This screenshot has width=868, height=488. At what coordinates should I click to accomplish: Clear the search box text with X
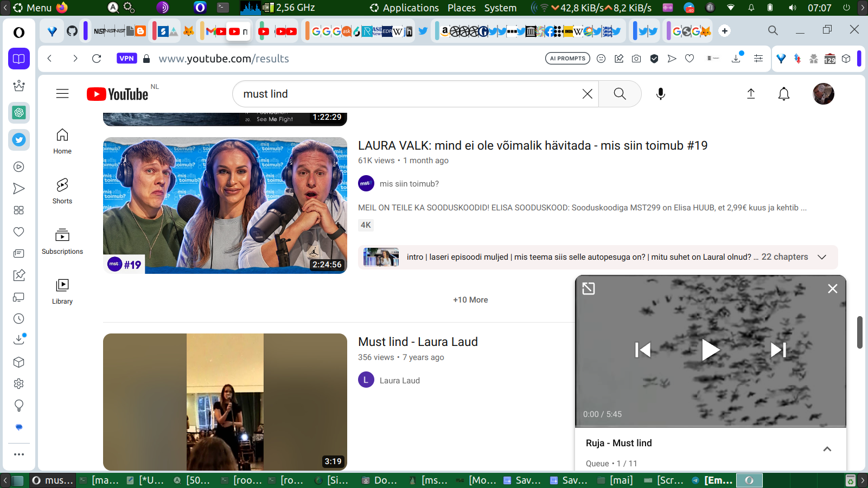(x=587, y=94)
